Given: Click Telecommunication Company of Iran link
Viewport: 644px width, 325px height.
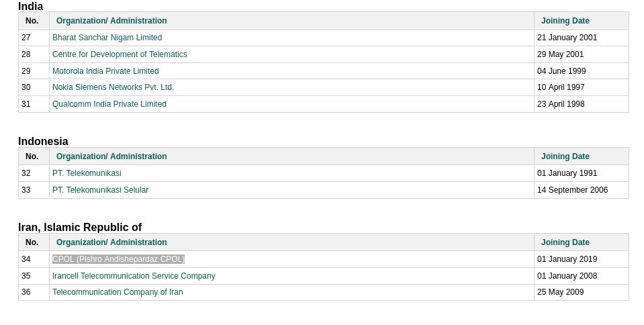Looking at the screenshot, I should tap(118, 291).
